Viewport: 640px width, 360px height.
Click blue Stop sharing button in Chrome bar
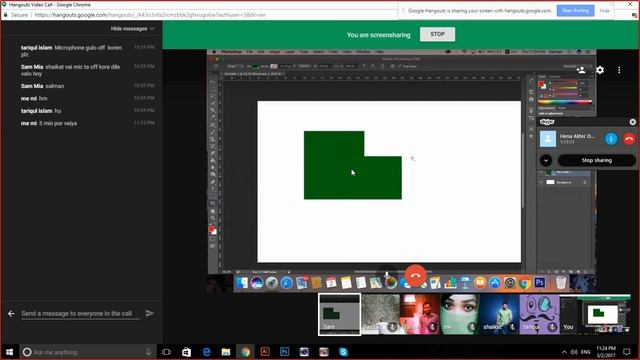[x=575, y=11]
